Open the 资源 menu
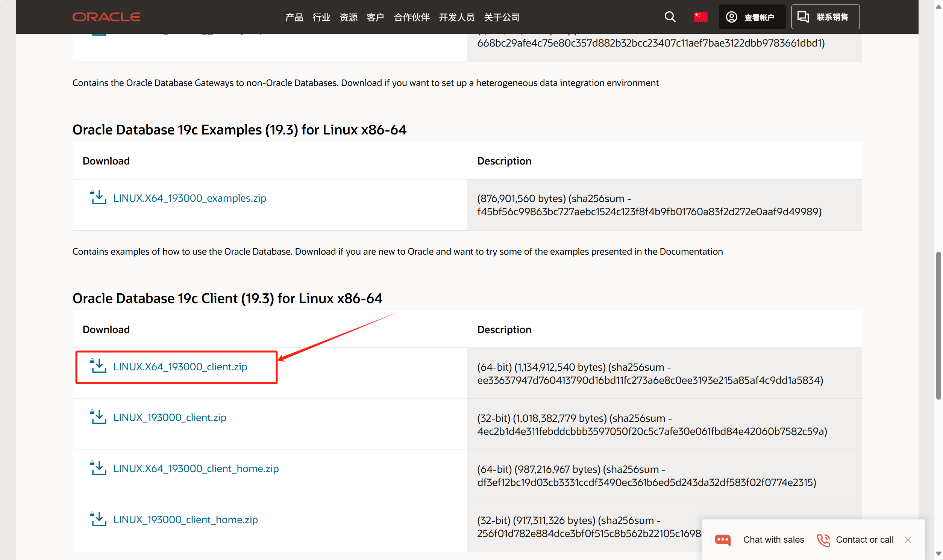943x560 pixels. pyautogui.click(x=348, y=17)
